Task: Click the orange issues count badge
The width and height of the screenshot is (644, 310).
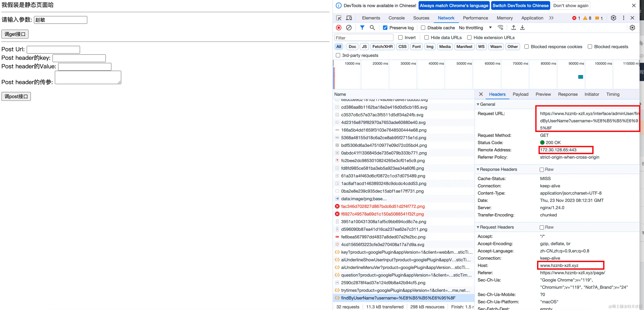Action: pyautogui.click(x=599, y=18)
